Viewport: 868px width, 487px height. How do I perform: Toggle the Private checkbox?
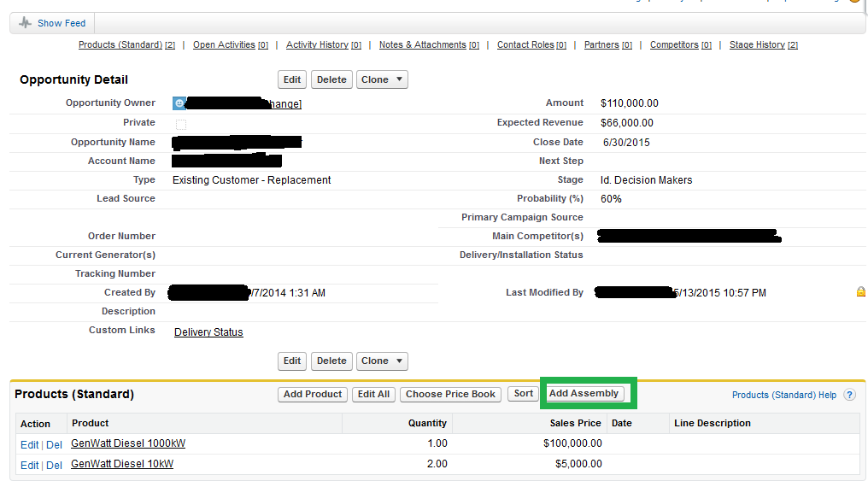coord(181,124)
